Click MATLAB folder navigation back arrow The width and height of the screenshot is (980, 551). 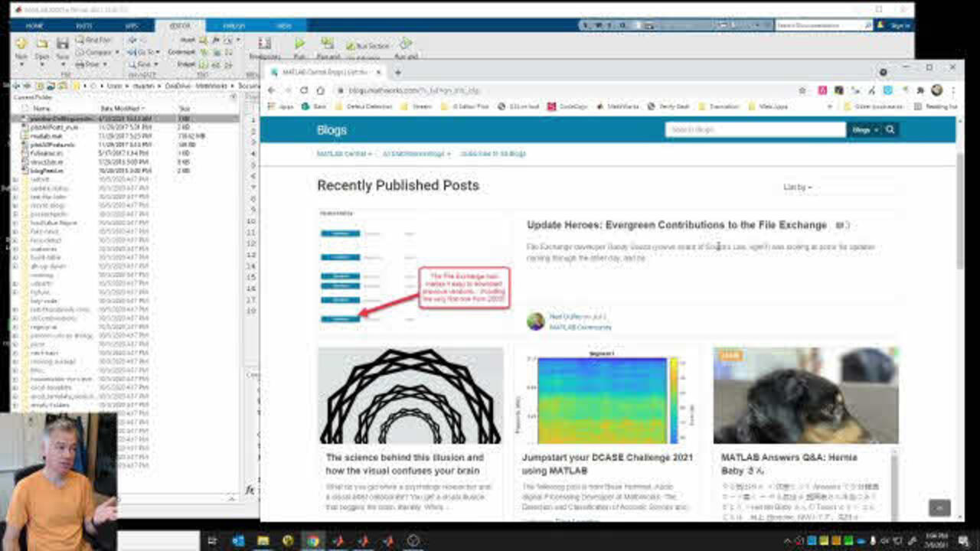[18, 86]
